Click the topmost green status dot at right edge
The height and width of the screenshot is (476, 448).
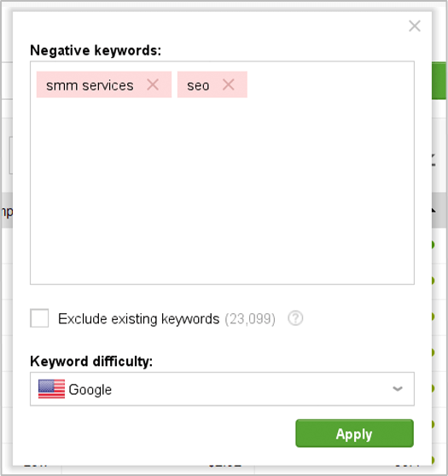tap(433, 245)
